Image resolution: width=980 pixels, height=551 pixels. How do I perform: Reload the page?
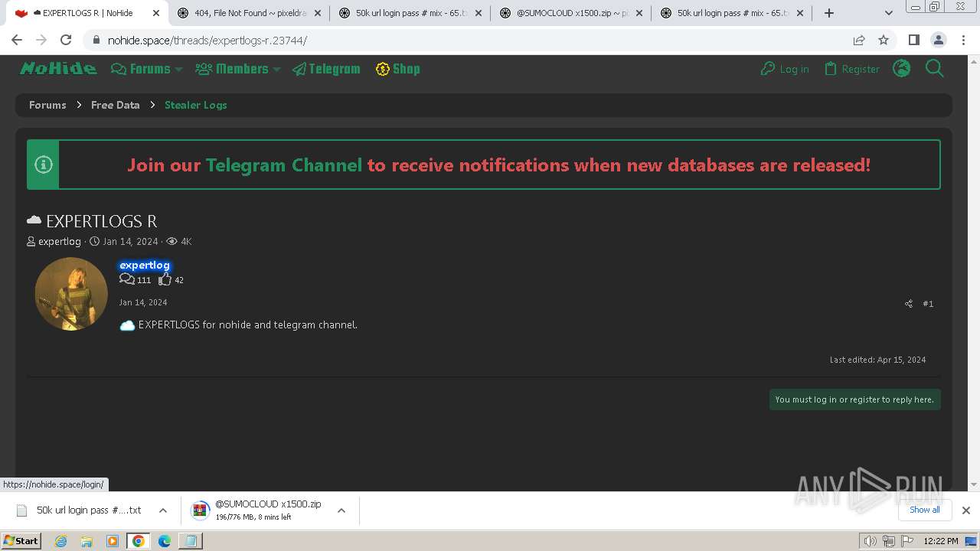pos(66,40)
